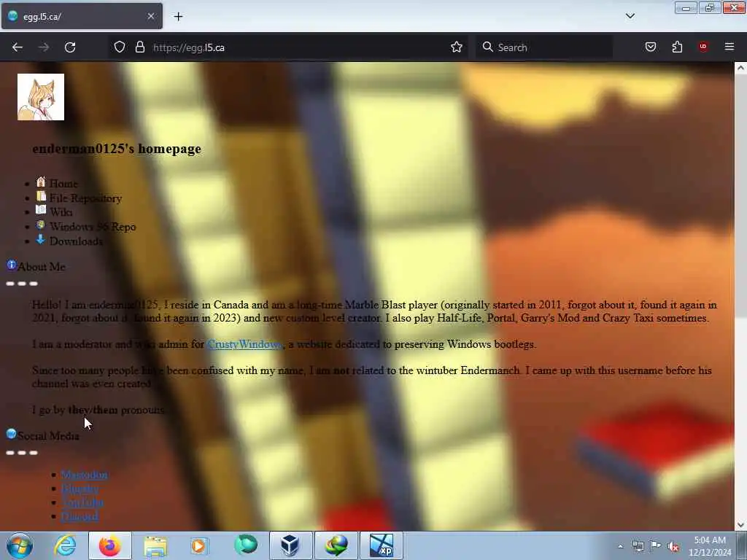Open the Wiki navigation link
This screenshot has height=560, width=747.
pos(61,212)
